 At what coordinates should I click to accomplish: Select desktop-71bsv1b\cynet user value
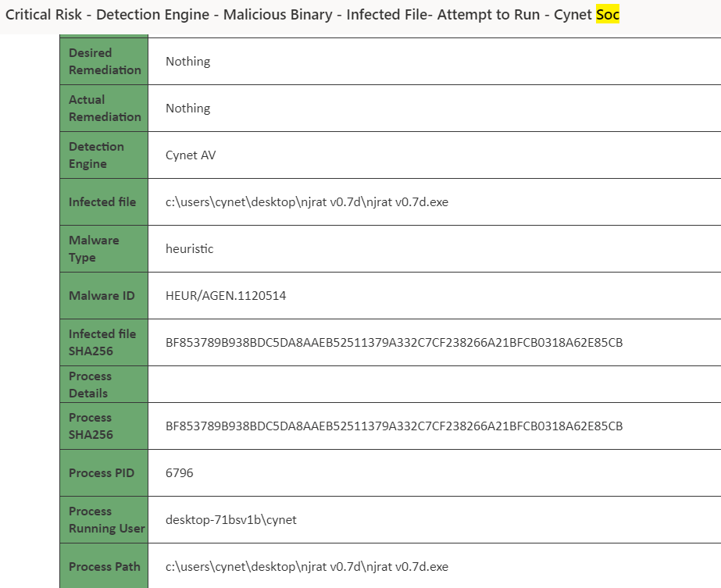231,520
